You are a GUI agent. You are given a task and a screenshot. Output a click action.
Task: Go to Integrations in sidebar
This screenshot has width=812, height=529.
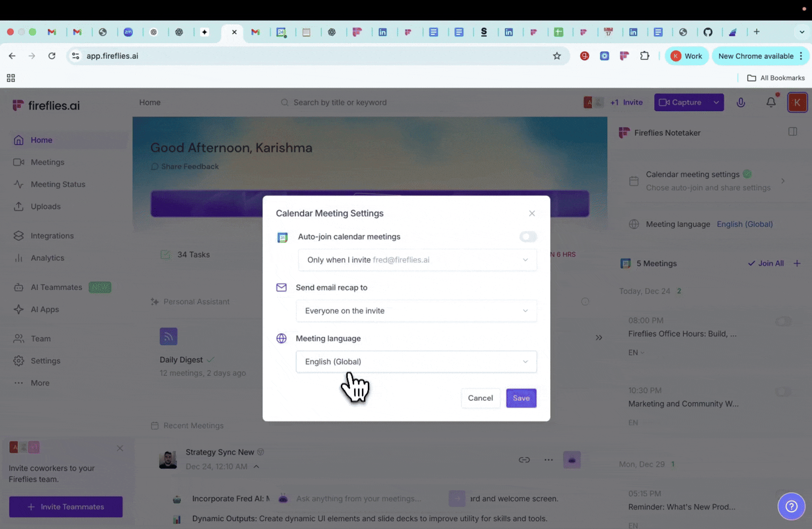pyautogui.click(x=52, y=236)
